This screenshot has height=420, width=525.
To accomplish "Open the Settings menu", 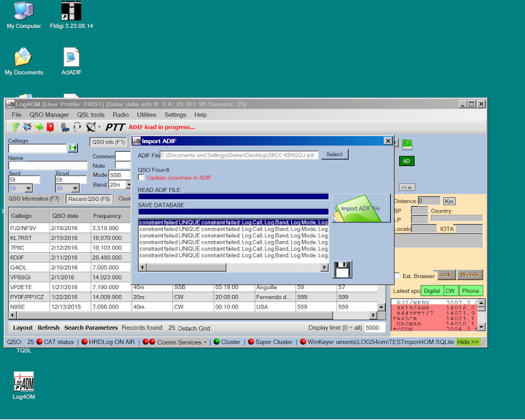I will [x=175, y=115].
